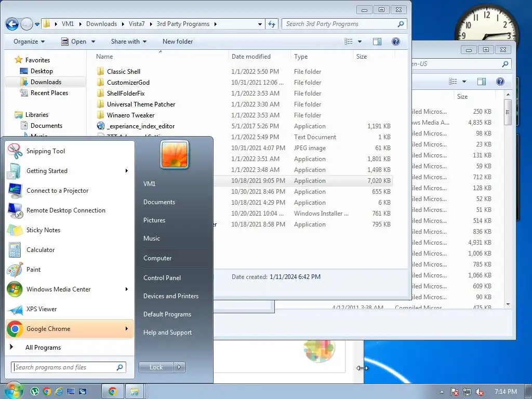Select Recent Places in navigation pane
This screenshot has width=532, height=399.
pos(49,92)
